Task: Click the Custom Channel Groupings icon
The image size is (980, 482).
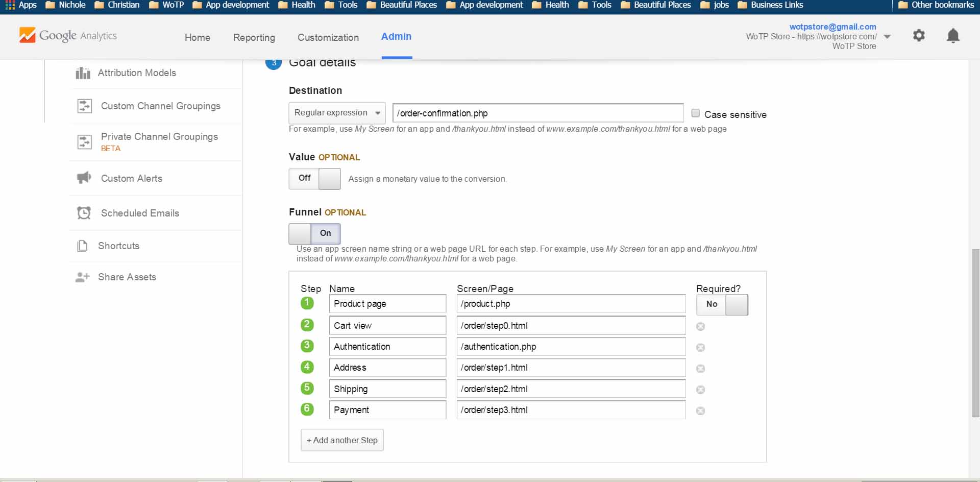Action: point(84,106)
